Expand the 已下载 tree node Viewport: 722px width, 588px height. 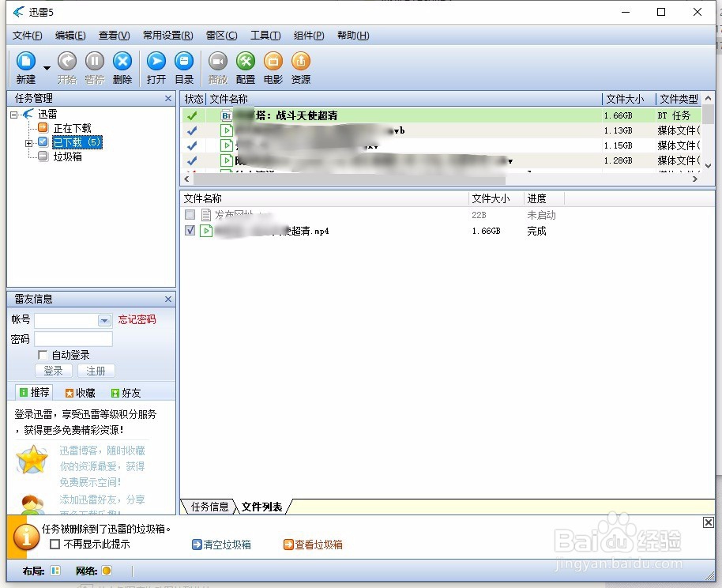pos(28,143)
